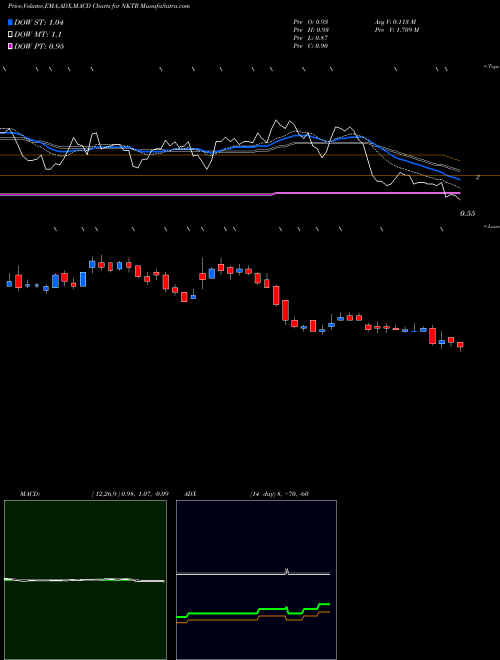Image resolution: width=500 pixels, height=660 pixels.
Task: Click the white spike marker on the ADX line
Action: click(287, 571)
